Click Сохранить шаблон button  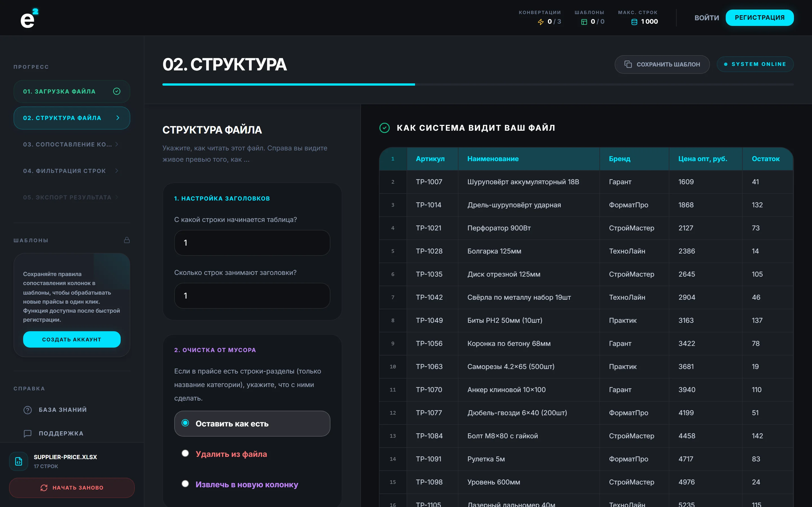[662, 65]
